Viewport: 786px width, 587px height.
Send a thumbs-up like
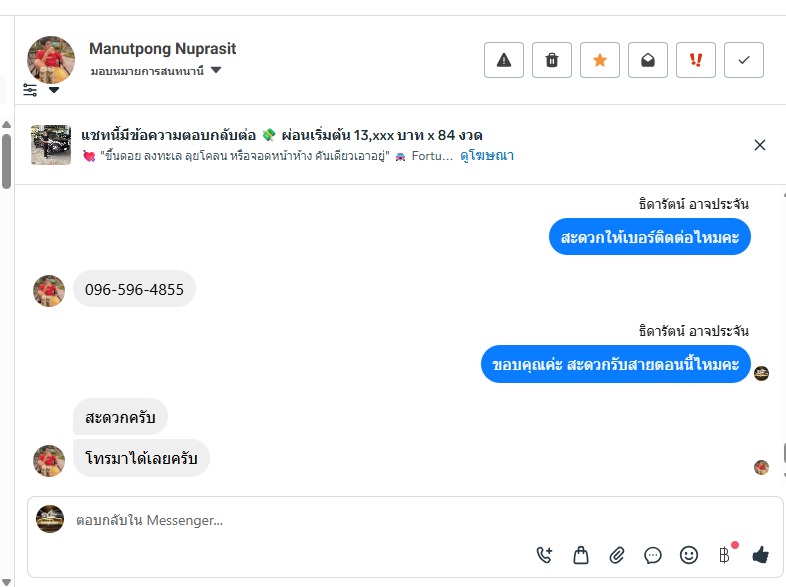point(761,554)
